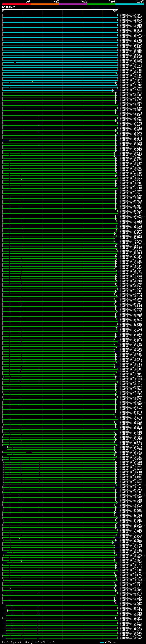
Task: Select hit label UniRef100_Q65IR7
Action: (131, 590)
